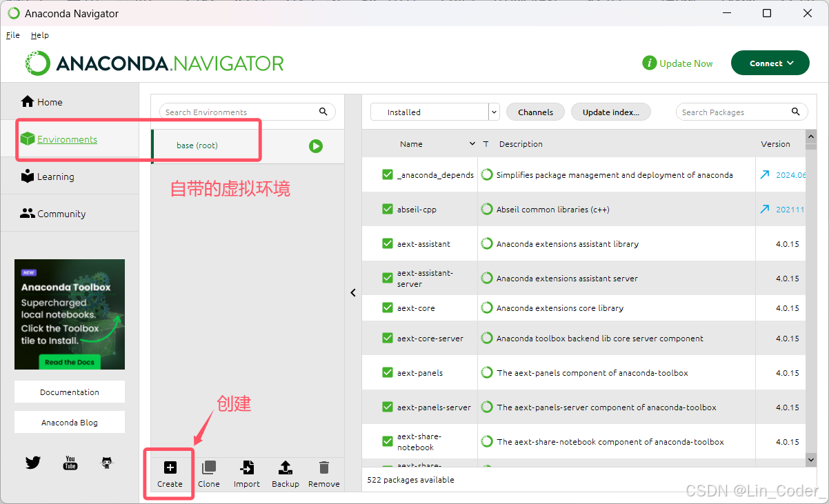
Task: Click the Name column sort arrow
Action: coord(472,144)
